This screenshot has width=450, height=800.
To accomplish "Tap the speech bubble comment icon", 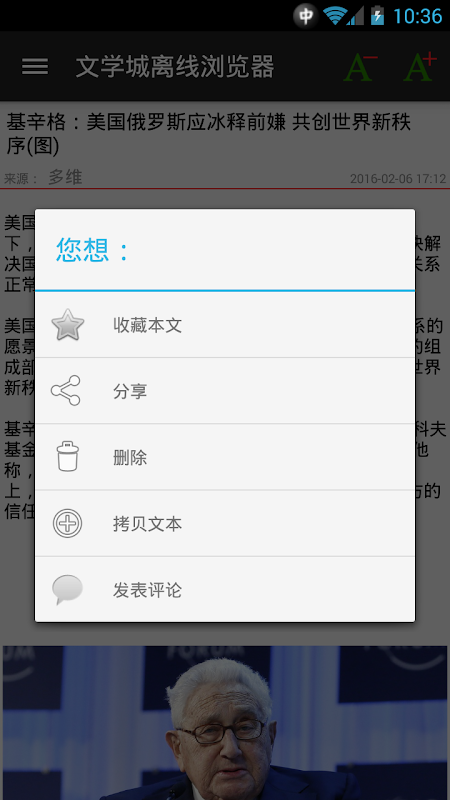I will [x=67, y=590].
